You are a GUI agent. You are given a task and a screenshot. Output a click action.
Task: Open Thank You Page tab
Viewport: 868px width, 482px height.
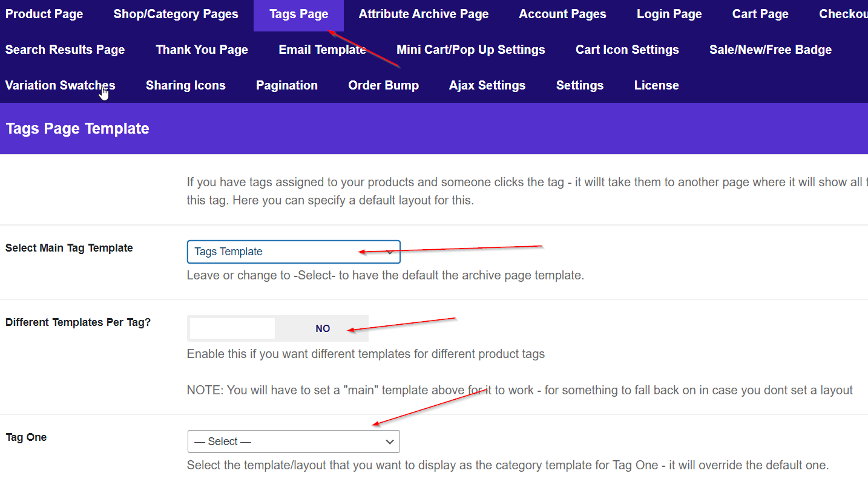202,50
